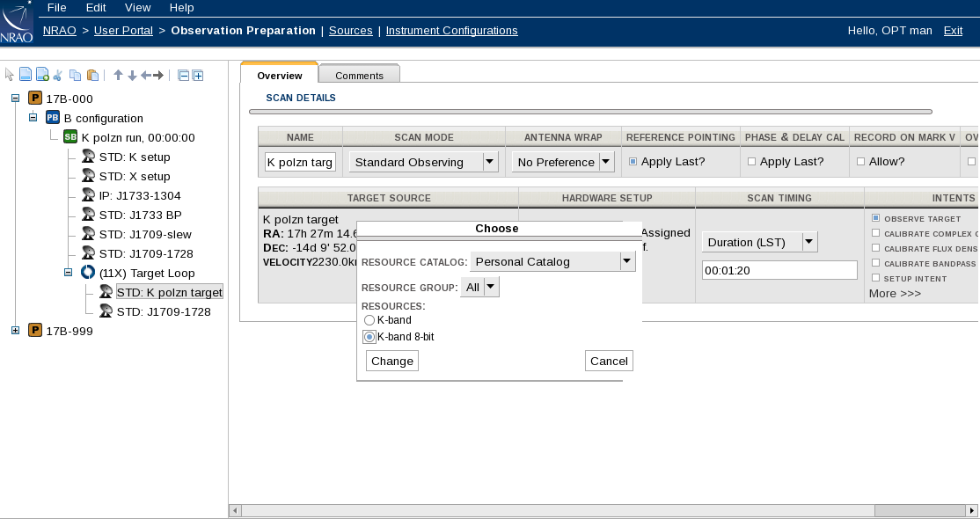Open the Scan Mode dropdown

pos(491,162)
